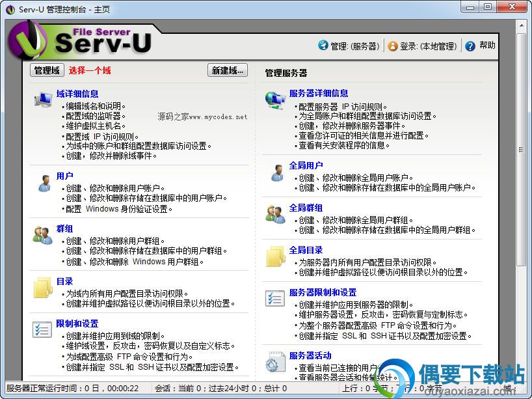Click the 会话 status bar entry
532x399 pixels.
[x=221, y=388]
